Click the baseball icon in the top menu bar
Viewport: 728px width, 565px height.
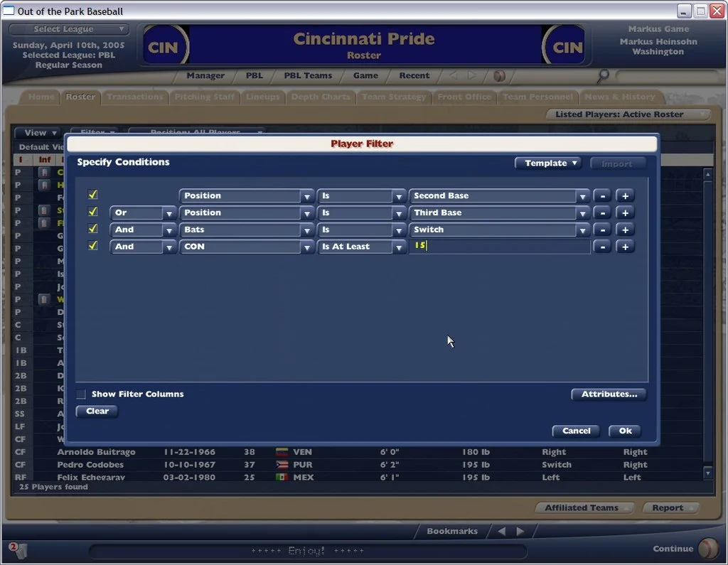(499, 75)
